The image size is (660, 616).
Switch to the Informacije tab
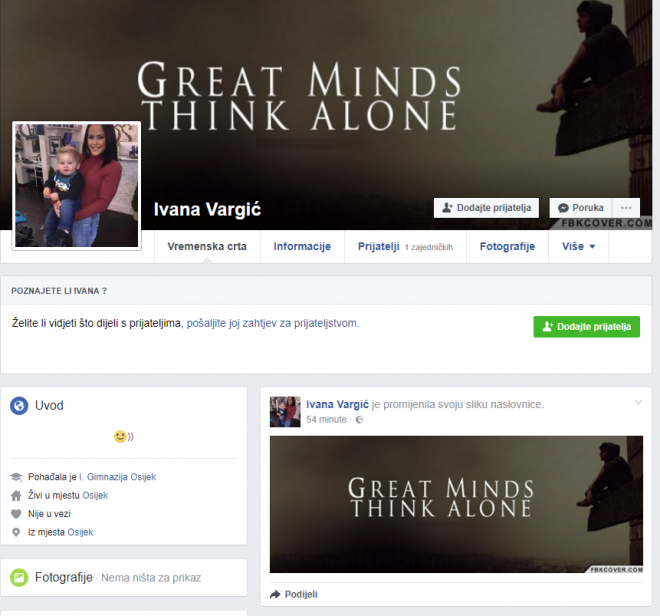[x=302, y=246]
